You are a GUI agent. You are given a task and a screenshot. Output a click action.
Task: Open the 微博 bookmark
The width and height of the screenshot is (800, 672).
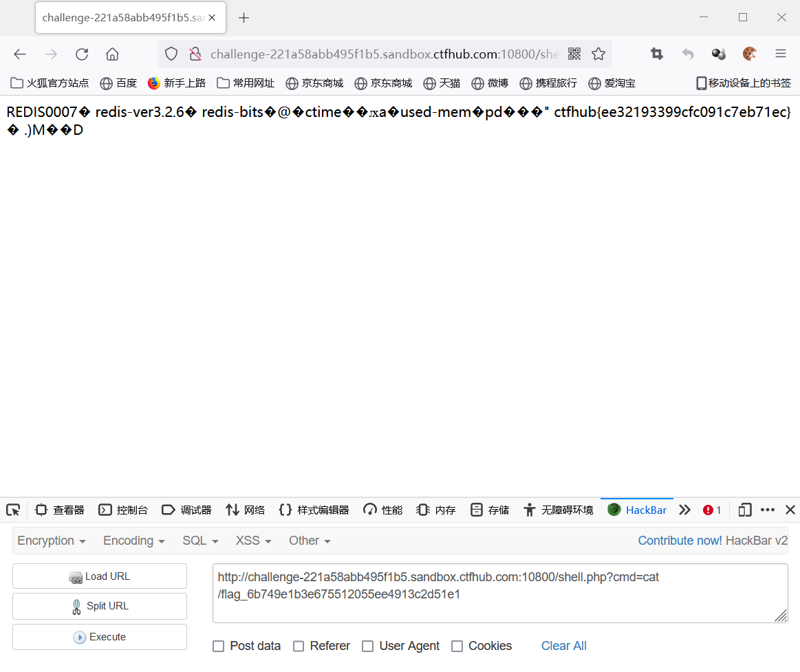click(489, 83)
